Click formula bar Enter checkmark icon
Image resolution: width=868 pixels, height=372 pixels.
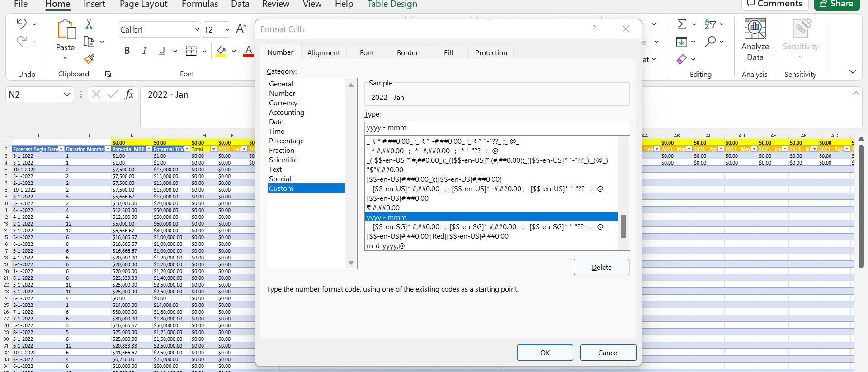(113, 94)
